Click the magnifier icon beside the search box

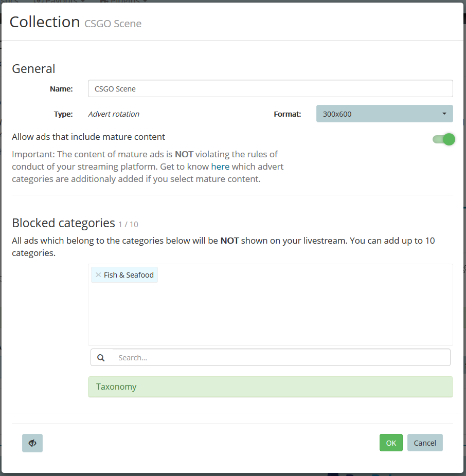pyautogui.click(x=101, y=358)
